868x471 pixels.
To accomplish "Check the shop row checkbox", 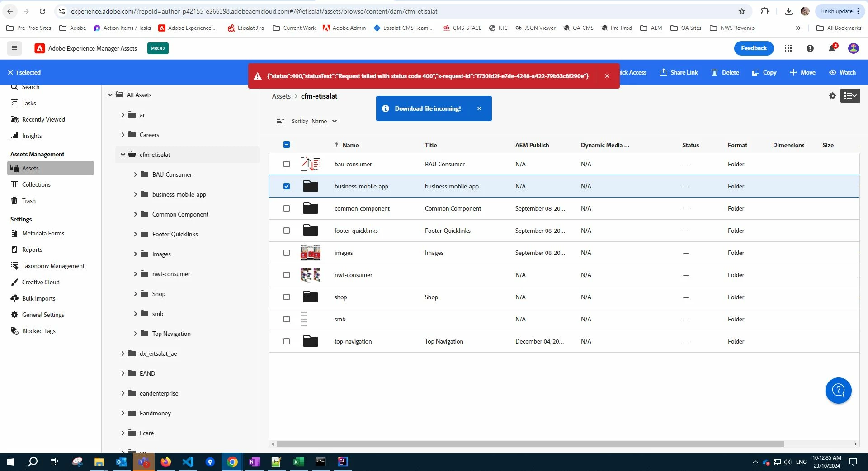I will (287, 297).
